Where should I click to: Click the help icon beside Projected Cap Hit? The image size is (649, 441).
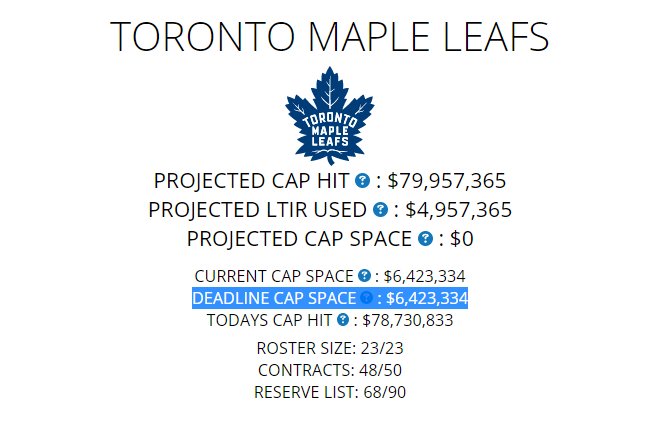coord(362,181)
